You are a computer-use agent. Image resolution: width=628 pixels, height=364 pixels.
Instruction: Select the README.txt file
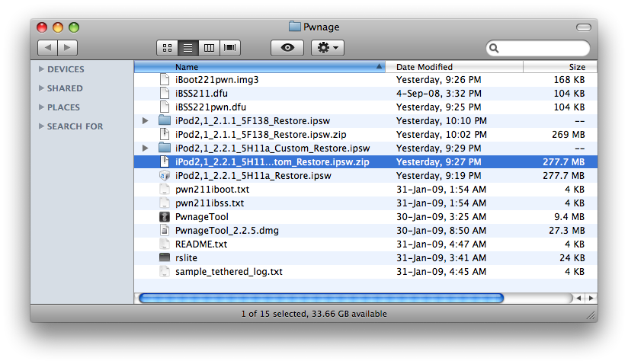pos(200,244)
